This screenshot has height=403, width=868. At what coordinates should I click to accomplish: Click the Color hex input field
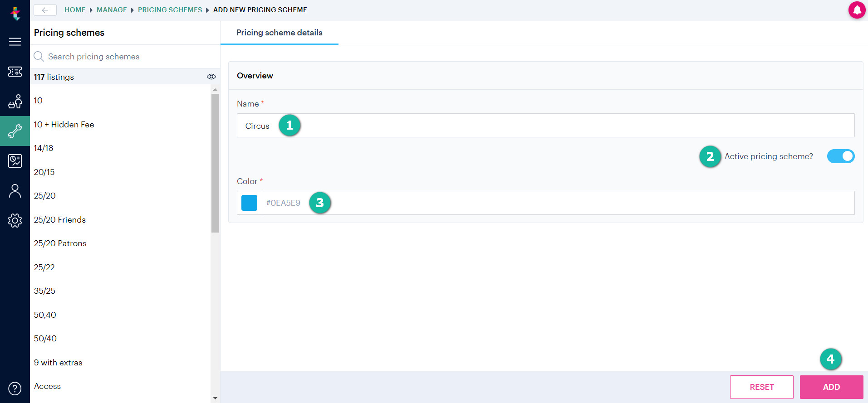click(558, 203)
